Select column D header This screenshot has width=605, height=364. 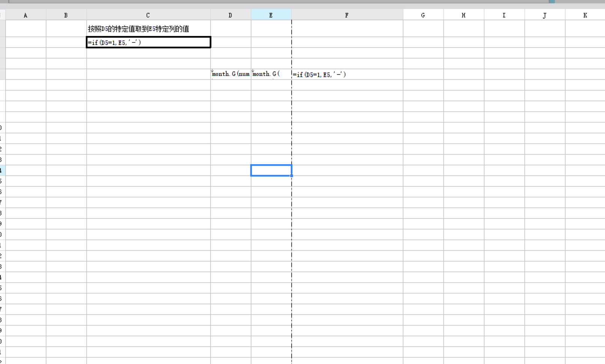pos(230,15)
